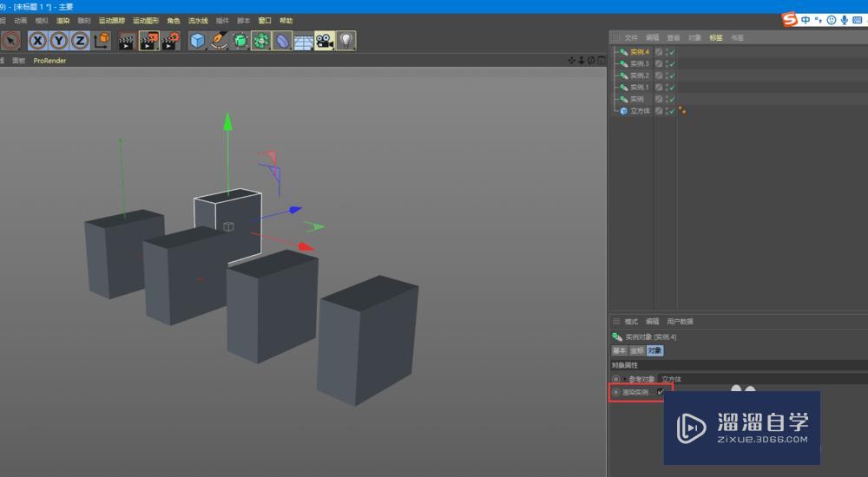This screenshot has height=477, width=868.
Task: Toggle green enable checkmark for 实例.1
Action: tap(672, 88)
